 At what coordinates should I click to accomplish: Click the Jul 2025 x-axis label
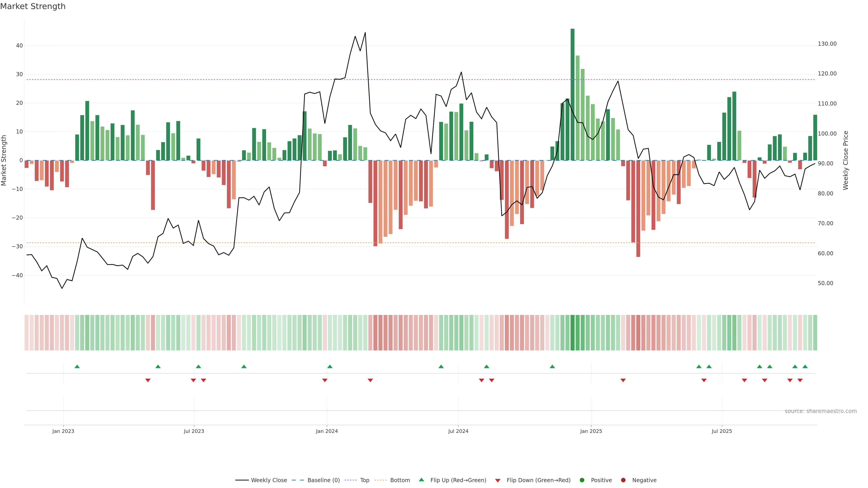point(722,431)
